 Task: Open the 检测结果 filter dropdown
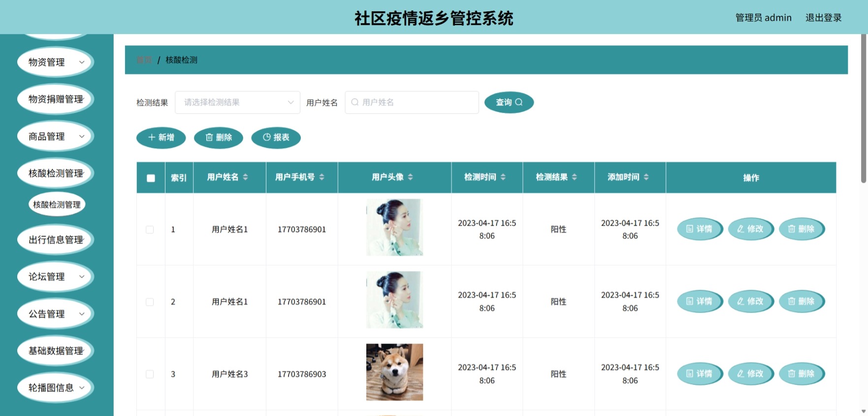point(237,103)
